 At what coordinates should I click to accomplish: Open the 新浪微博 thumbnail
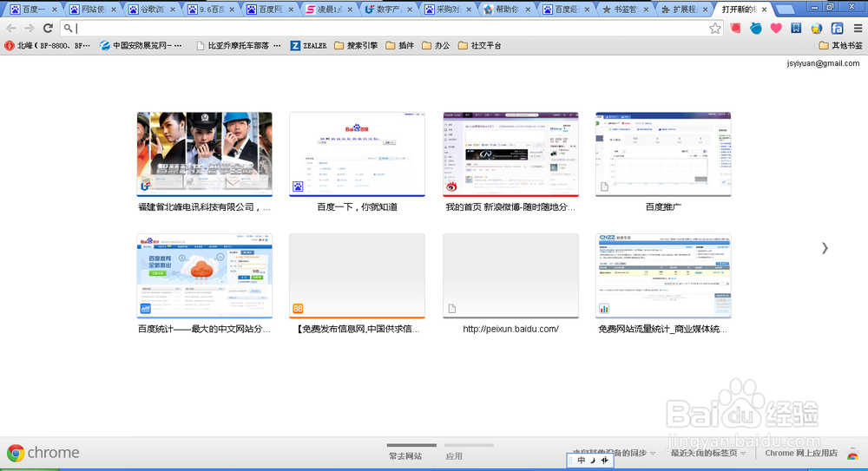point(510,154)
